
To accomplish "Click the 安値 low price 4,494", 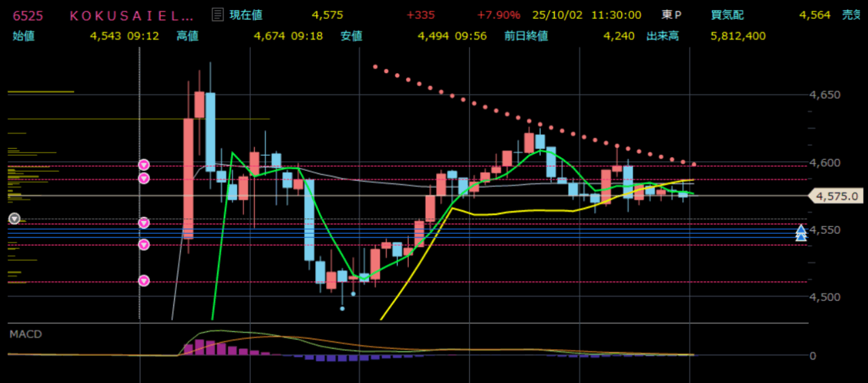I will pyautogui.click(x=433, y=36).
